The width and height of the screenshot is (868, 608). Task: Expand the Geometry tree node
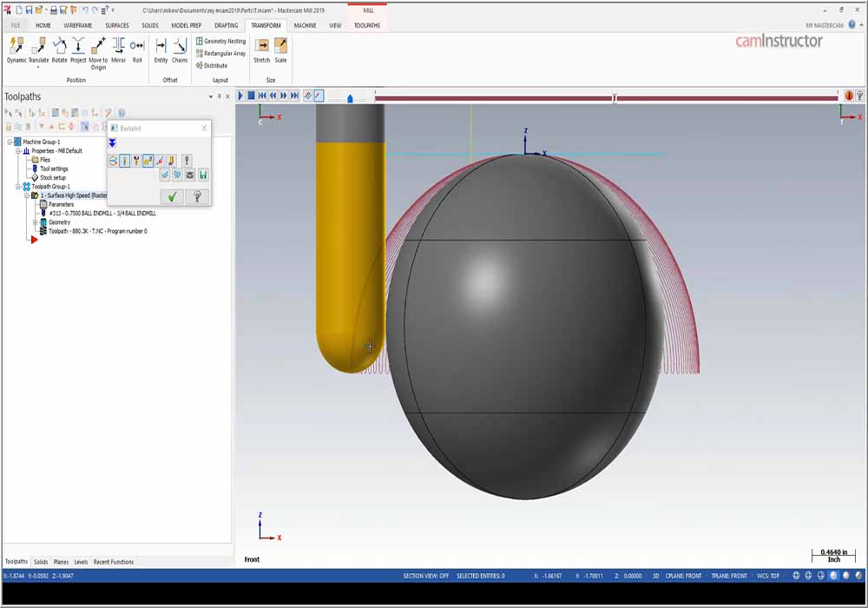(x=35, y=222)
